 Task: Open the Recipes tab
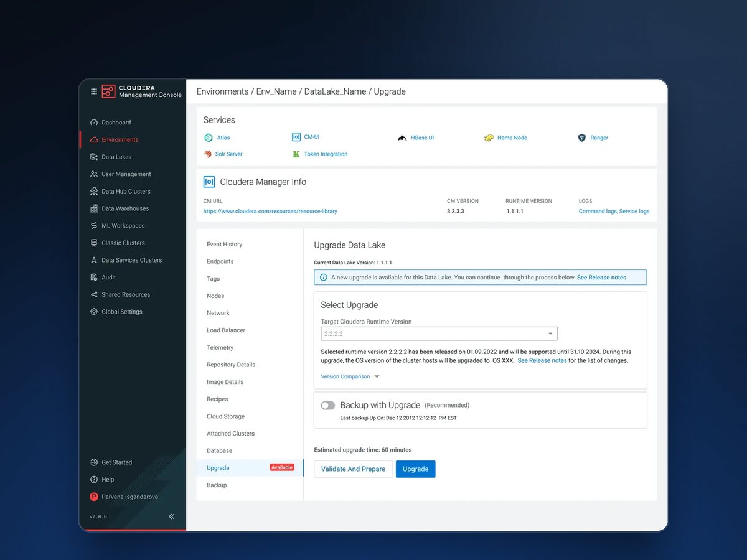click(217, 399)
